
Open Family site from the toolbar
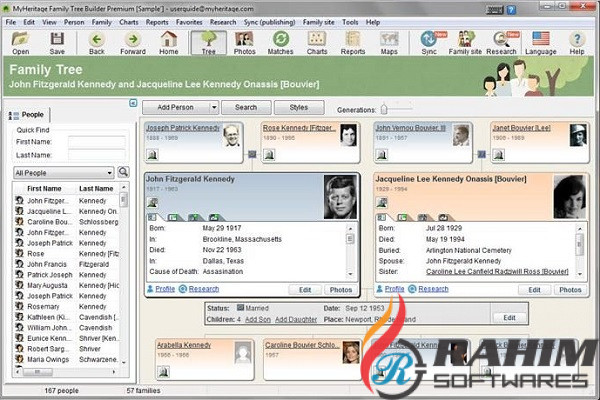pyautogui.click(x=465, y=43)
